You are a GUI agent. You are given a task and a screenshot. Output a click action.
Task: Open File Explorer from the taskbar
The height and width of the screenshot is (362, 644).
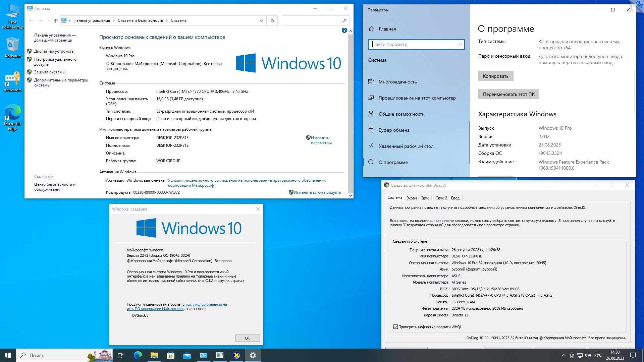pyautogui.click(x=154, y=355)
